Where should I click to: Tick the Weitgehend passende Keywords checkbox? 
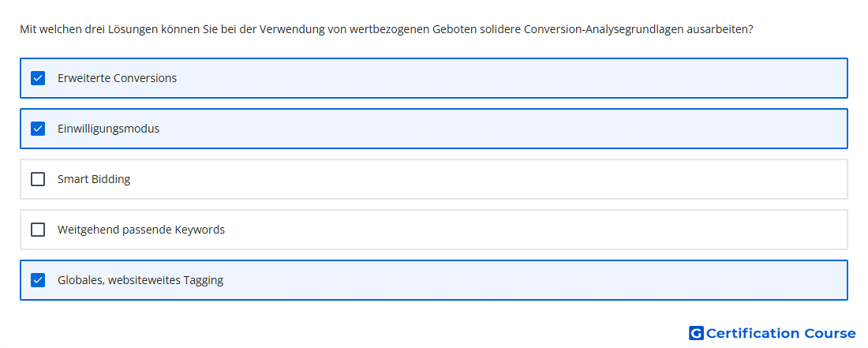[38, 230]
